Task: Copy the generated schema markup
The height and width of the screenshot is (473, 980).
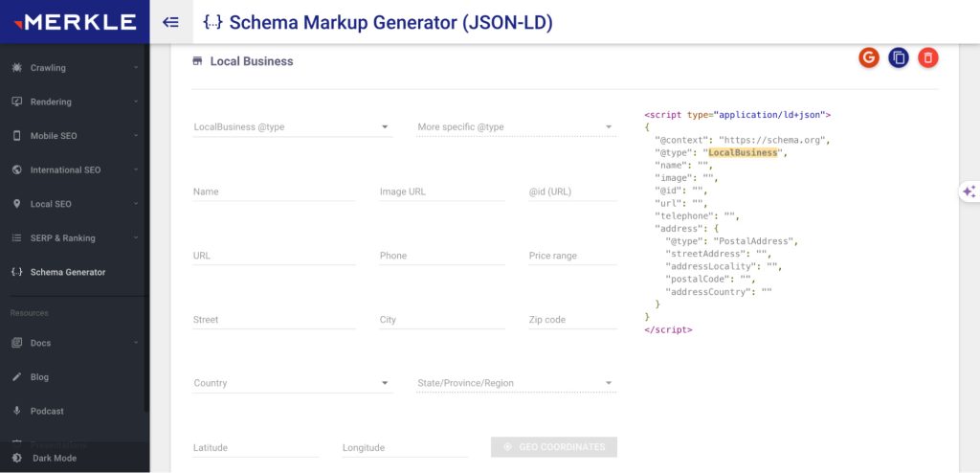Action: (898, 57)
